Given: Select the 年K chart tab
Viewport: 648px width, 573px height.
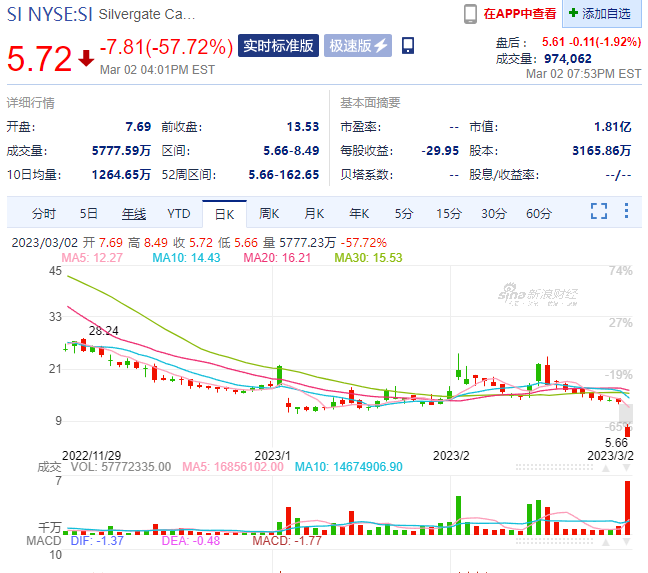Looking at the screenshot, I should [359, 214].
